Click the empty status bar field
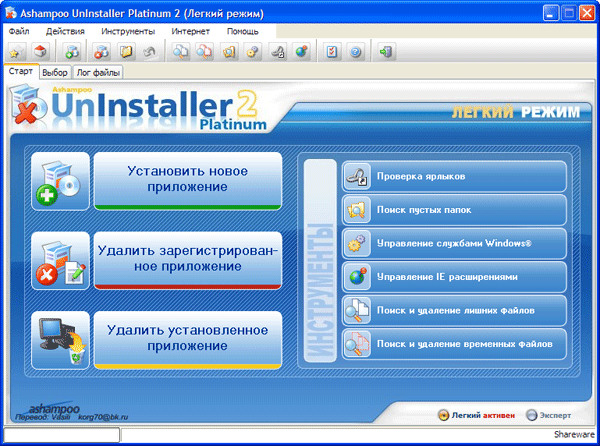The width and height of the screenshot is (600, 446). point(62,435)
